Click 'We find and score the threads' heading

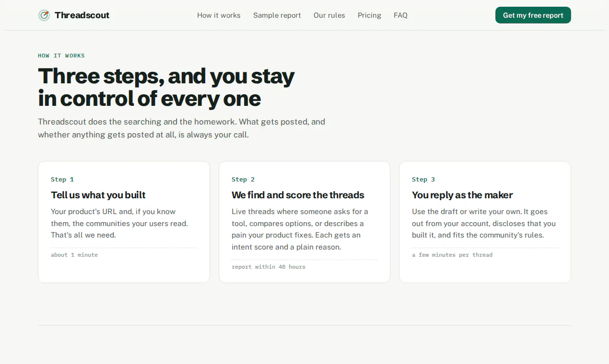click(x=298, y=195)
